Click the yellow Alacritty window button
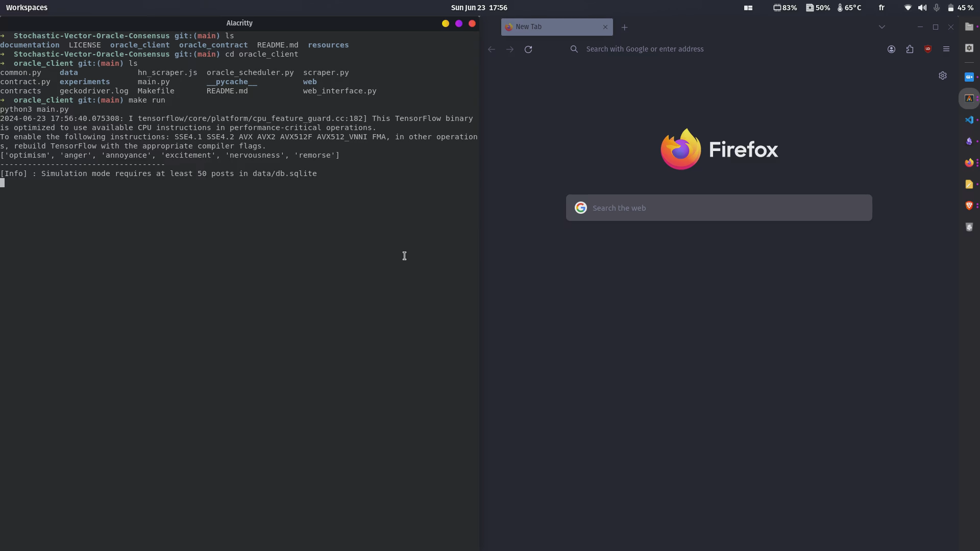The image size is (980, 551). click(446, 23)
